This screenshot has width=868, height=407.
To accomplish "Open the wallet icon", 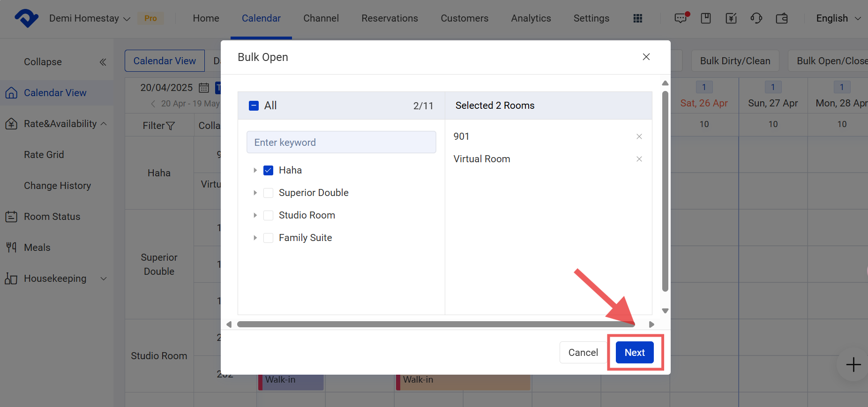I will (x=782, y=18).
